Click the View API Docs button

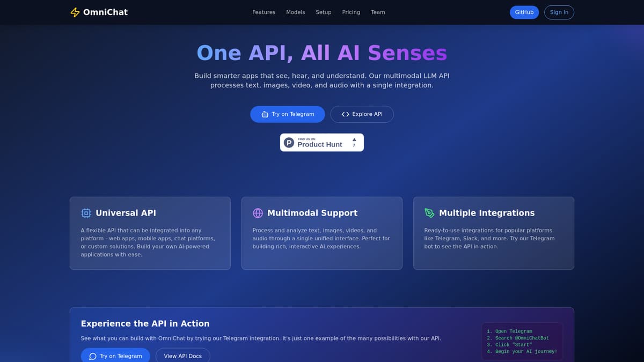pyautogui.click(x=183, y=356)
